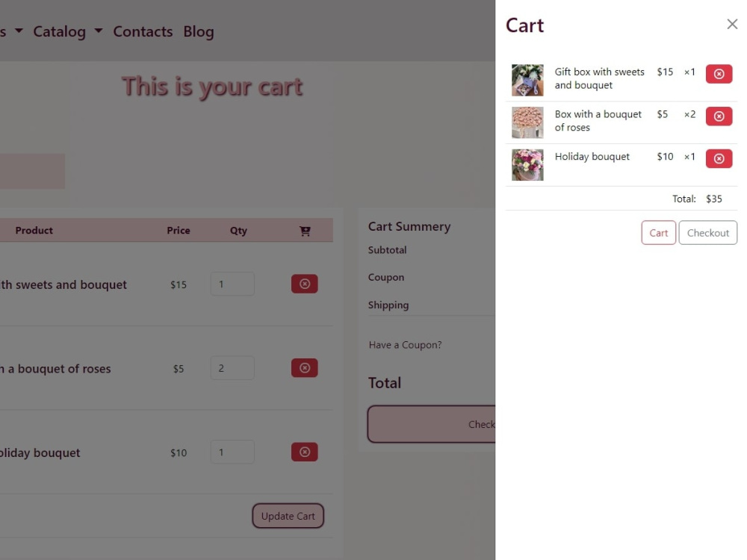Image resolution: width=747 pixels, height=560 pixels.
Task: Expand the Catalog dropdown arrow
Action: point(98,31)
